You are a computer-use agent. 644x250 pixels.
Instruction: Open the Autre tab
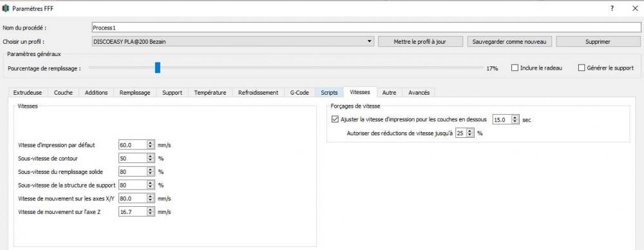390,93
